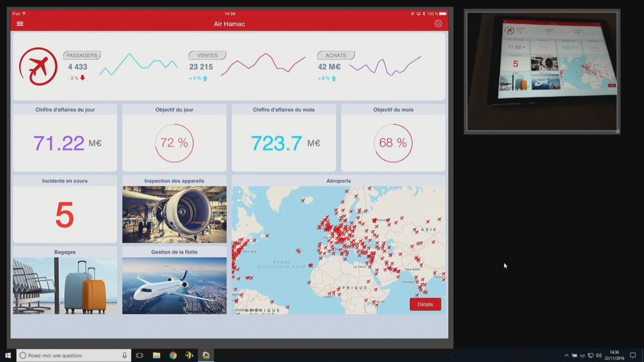Click the red incidents count 5
The image size is (644, 362).
[x=64, y=215]
